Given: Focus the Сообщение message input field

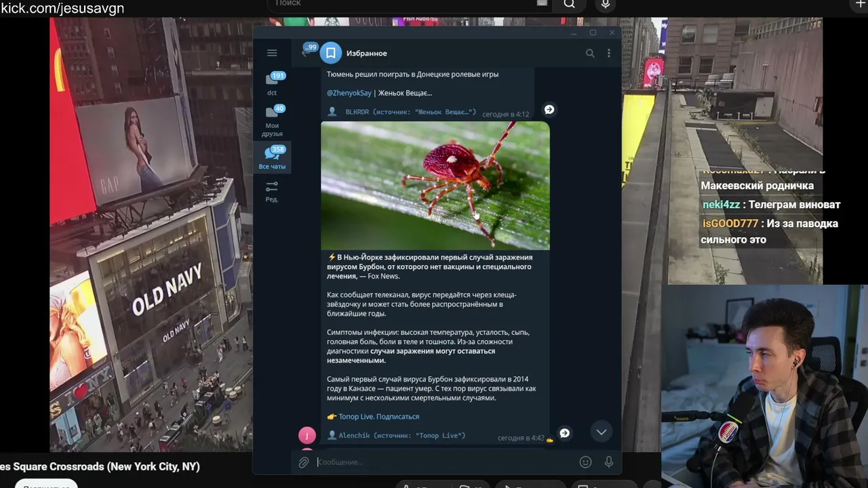Looking at the screenshot, I should coord(445,462).
